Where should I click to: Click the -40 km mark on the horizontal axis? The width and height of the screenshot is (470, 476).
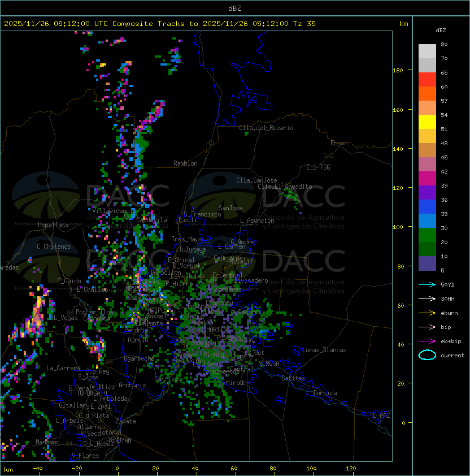point(37,469)
